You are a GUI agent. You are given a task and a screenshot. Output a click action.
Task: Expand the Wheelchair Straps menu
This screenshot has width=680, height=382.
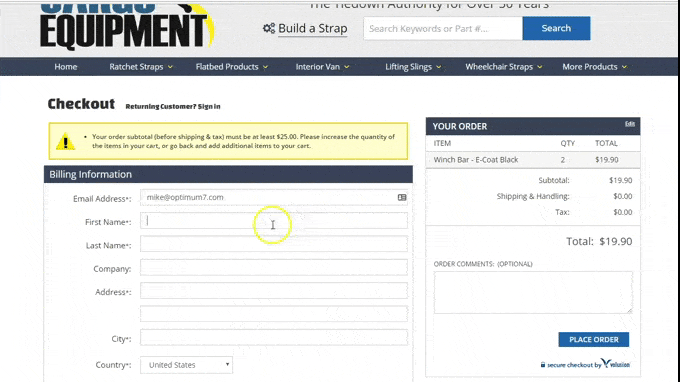503,67
